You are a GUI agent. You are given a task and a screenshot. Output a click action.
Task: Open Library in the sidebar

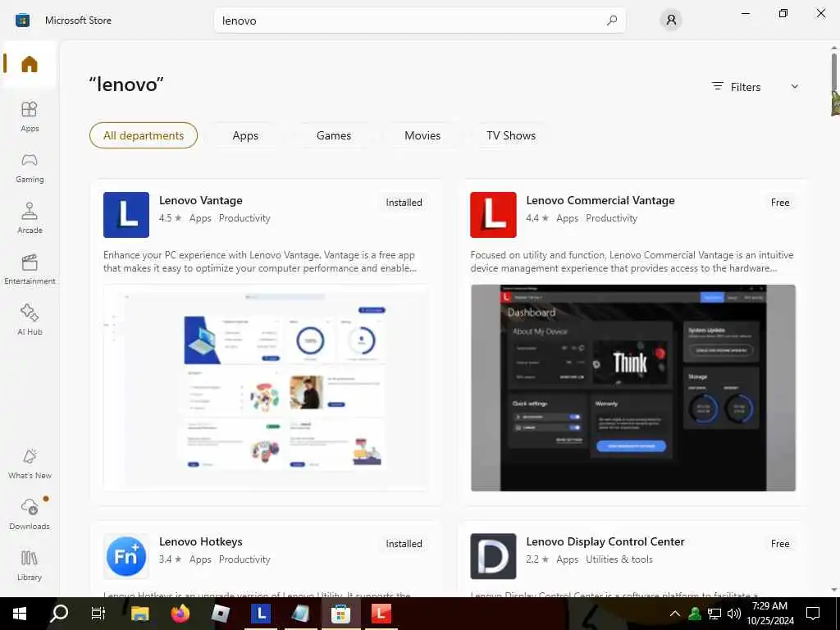(x=30, y=565)
